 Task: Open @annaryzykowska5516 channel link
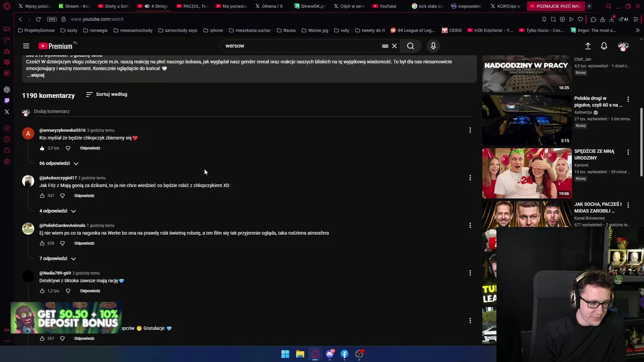point(62,130)
